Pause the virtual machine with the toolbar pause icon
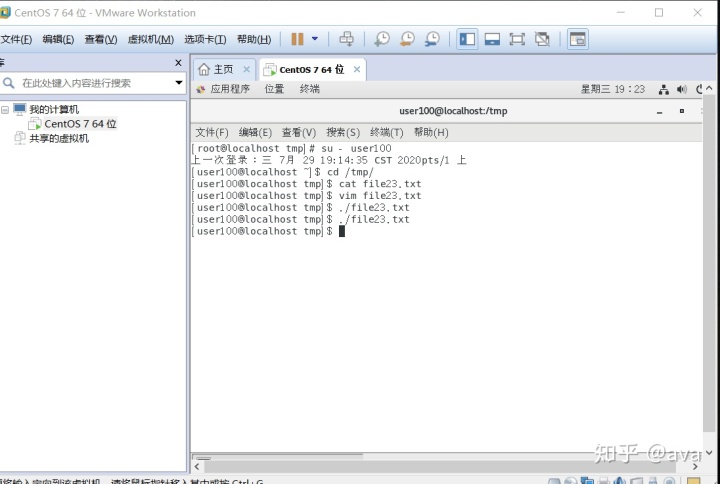720x484 pixels. [x=298, y=39]
